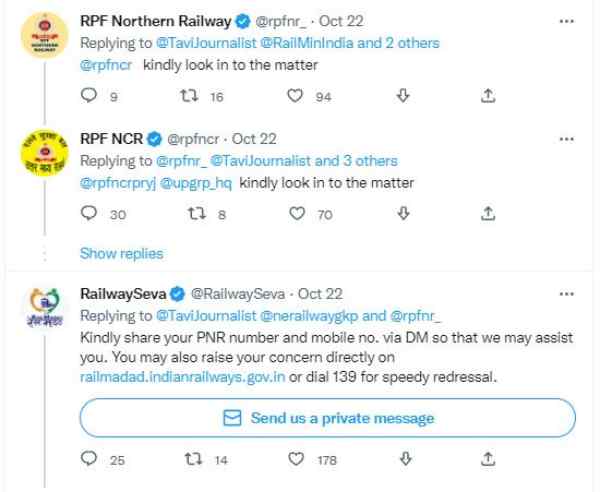This screenshot has width=600, height=492.
Task: Share the RPF Northern Railway tweet
Action: tap(488, 97)
